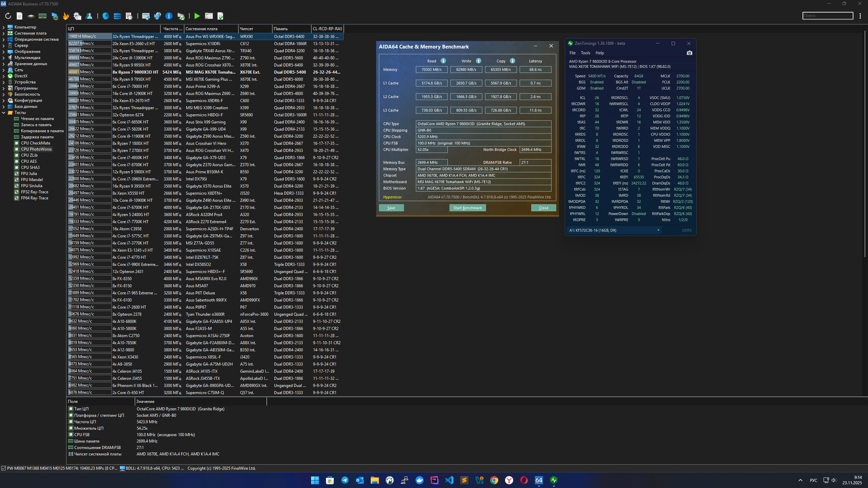Expand the Компьютер tree node
The height and width of the screenshot is (488, 868).
tap(3, 27)
